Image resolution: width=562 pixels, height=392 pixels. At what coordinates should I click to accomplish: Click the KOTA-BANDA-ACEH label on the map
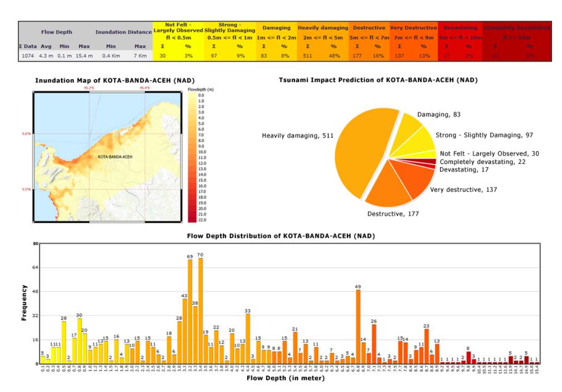click(115, 157)
